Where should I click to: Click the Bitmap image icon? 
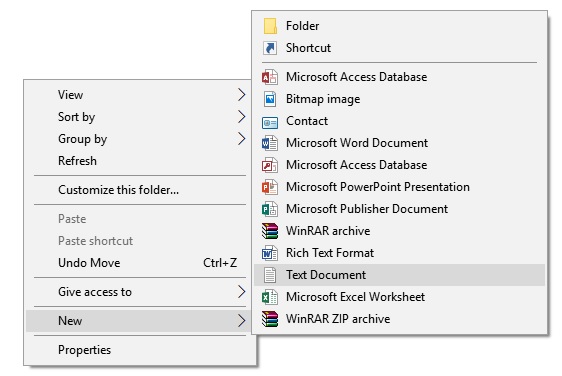(x=270, y=99)
